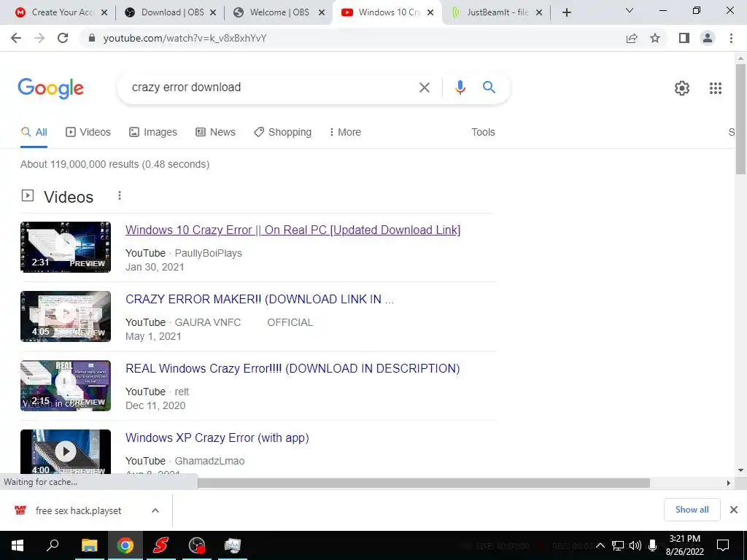This screenshot has height=560, width=747.
Task: Click the blue magnifier search icon
Action: coord(489,87)
